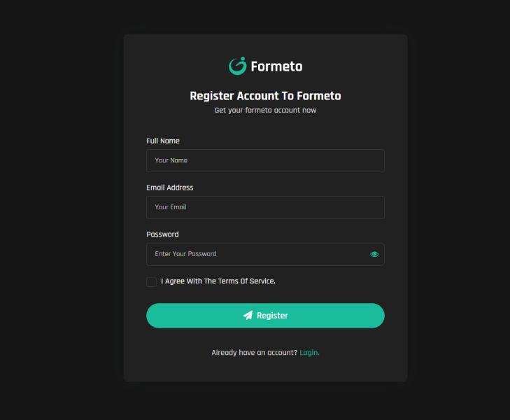Open the Login link
Screen dimensions: 510x420
pos(309,353)
